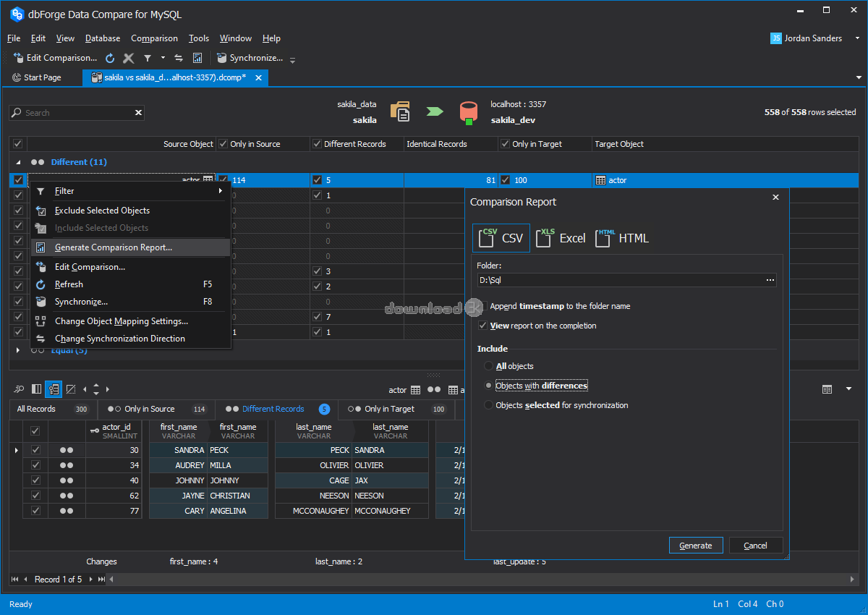Open the records view options dropdown arrow
The image size is (868, 615).
848,389
